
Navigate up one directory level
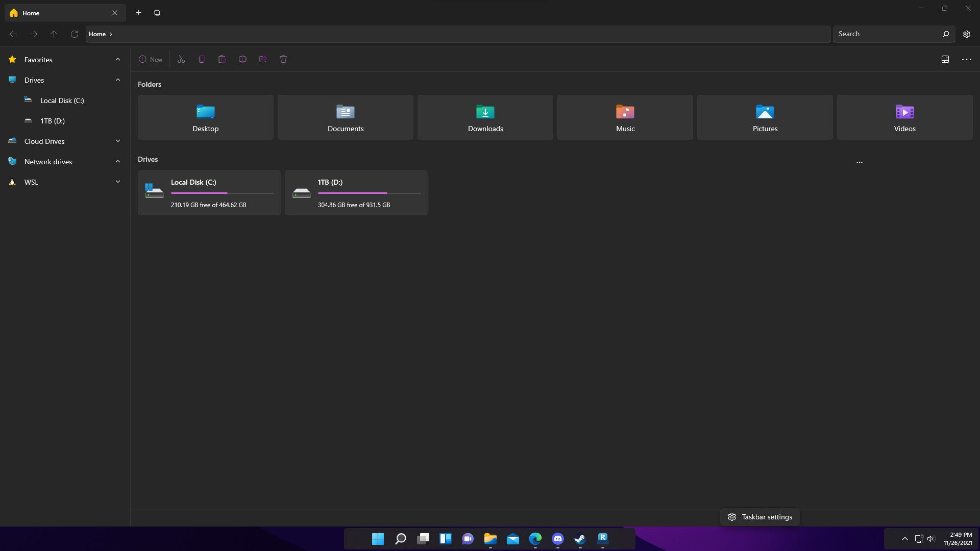pyautogui.click(x=54, y=34)
